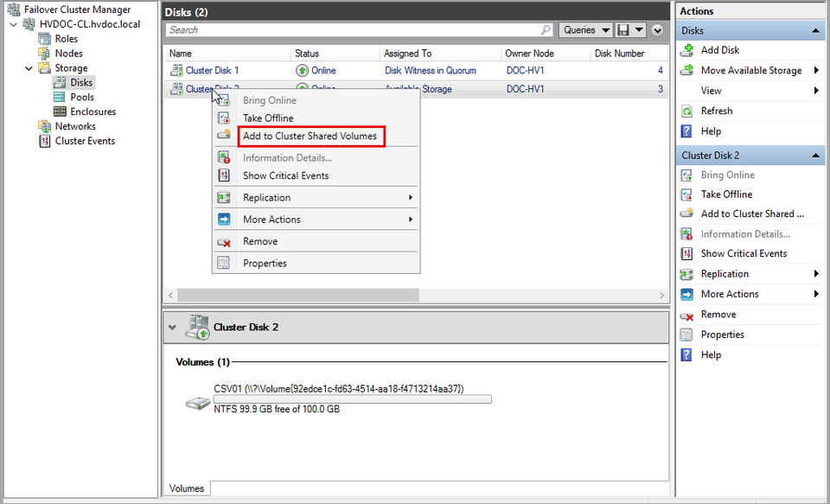Click Add Disk action link
The image size is (830, 504).
[720, 50]
